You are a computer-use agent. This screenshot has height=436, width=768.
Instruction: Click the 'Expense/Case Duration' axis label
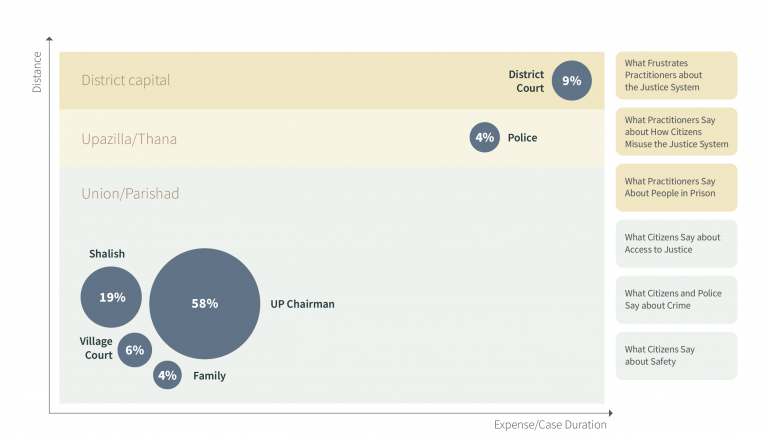tap(550, 424)
